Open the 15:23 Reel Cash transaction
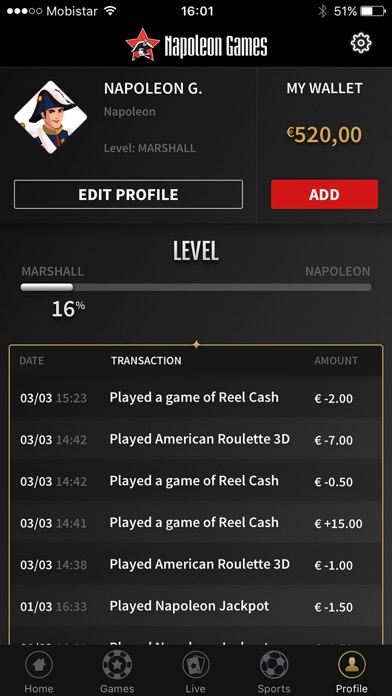The height and width of the screenshot is (696, 392). (196, 397)
